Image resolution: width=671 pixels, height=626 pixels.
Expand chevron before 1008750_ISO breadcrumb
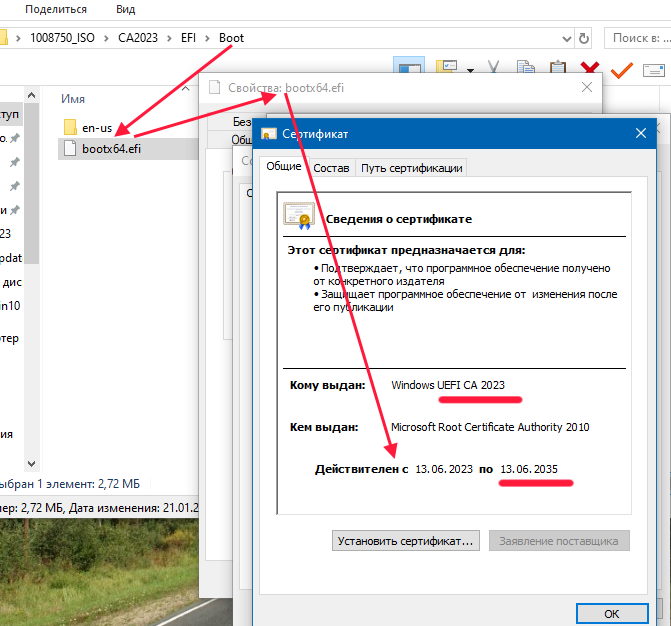point(18,39)
